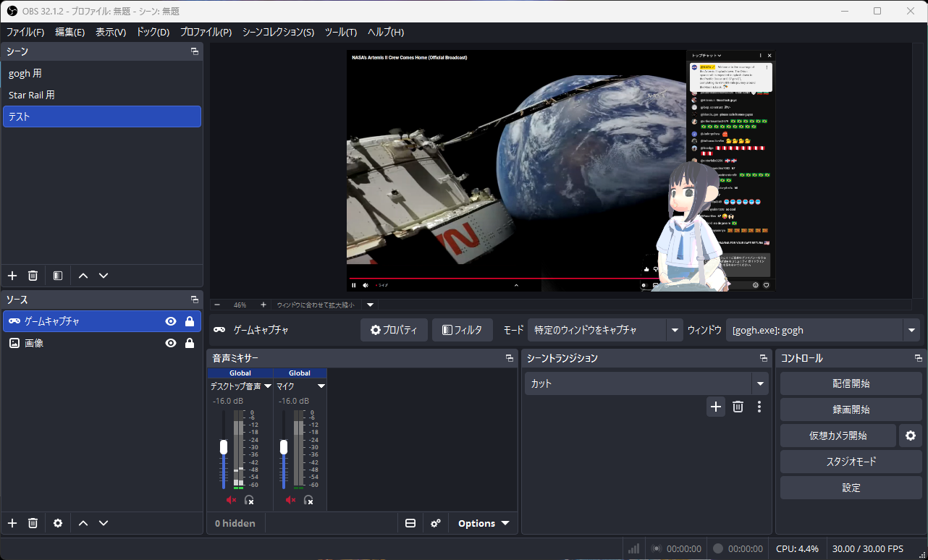Remove scene transition with trash icon
Image resolution: width=928 pixels, height=560 pixels.
[738, 407]
